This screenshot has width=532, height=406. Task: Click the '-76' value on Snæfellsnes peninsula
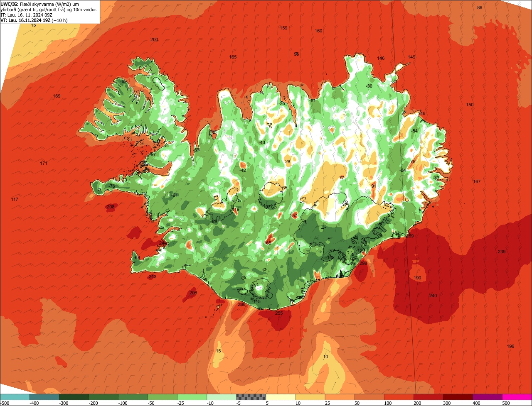pyautogui.click(x=112, y=187)
